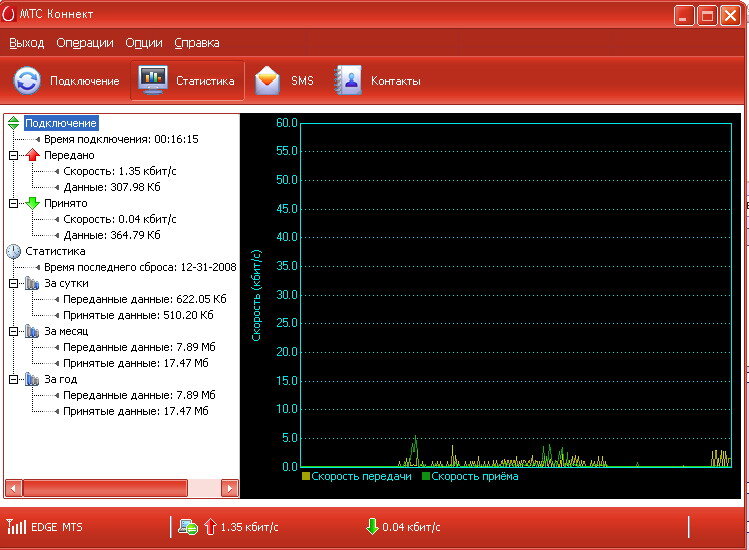Click '0.04 кбит/с' in status bar
The height and width of the screenshot is (550, 749).
coord(411,527)
